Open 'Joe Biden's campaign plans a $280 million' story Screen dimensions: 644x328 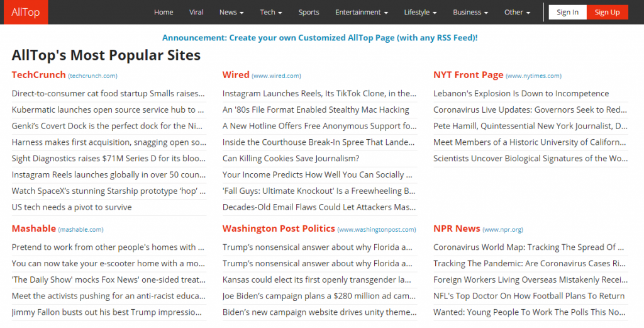coord(319,296)
